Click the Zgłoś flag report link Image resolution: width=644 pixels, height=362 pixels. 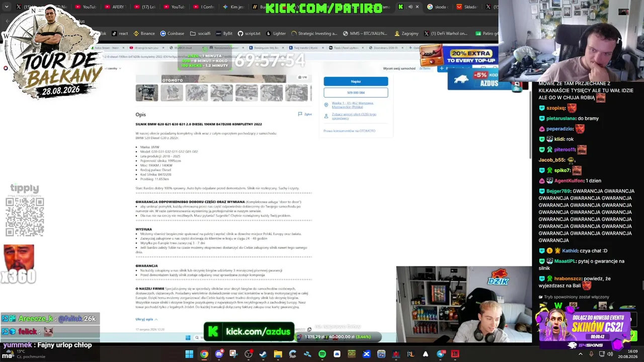[x=305, y=114]
